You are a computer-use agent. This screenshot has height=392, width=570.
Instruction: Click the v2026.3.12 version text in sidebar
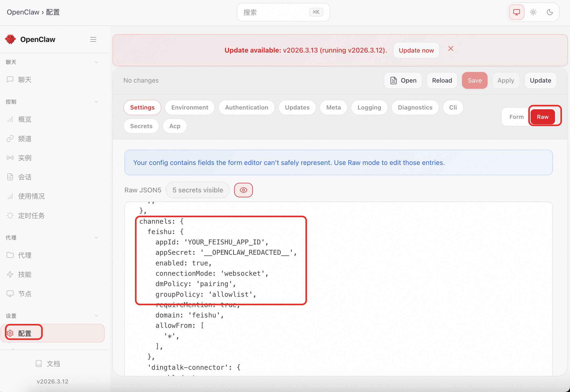click(x=52, y=381)
